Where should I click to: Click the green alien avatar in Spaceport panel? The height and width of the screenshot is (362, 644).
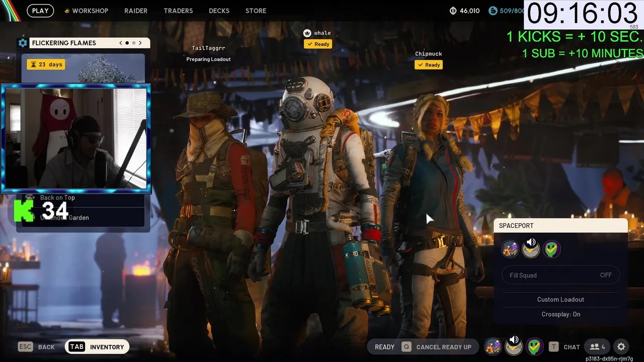click(x=552, y=249)
